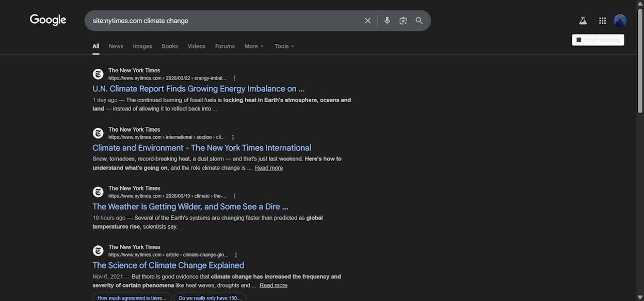Screen dimensions: 644x301
Task: Open Search Labs flask icon
Action: coord(583,21)
